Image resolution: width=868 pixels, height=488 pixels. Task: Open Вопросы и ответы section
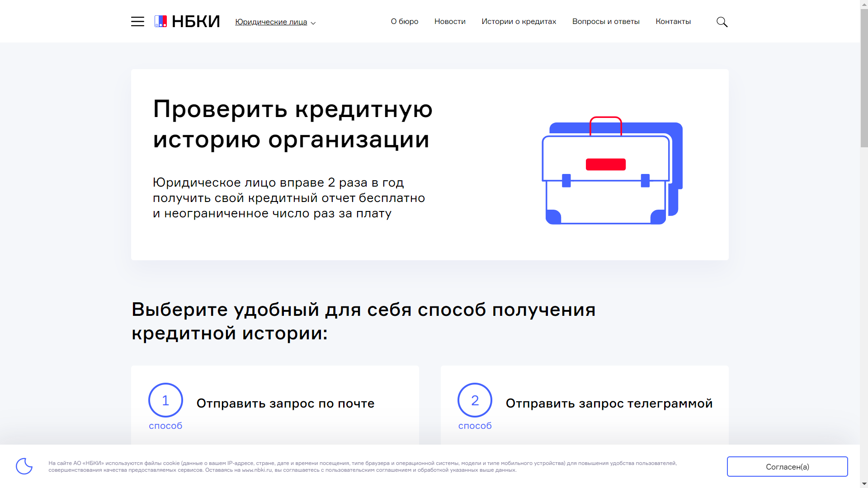tap(606, 21)
